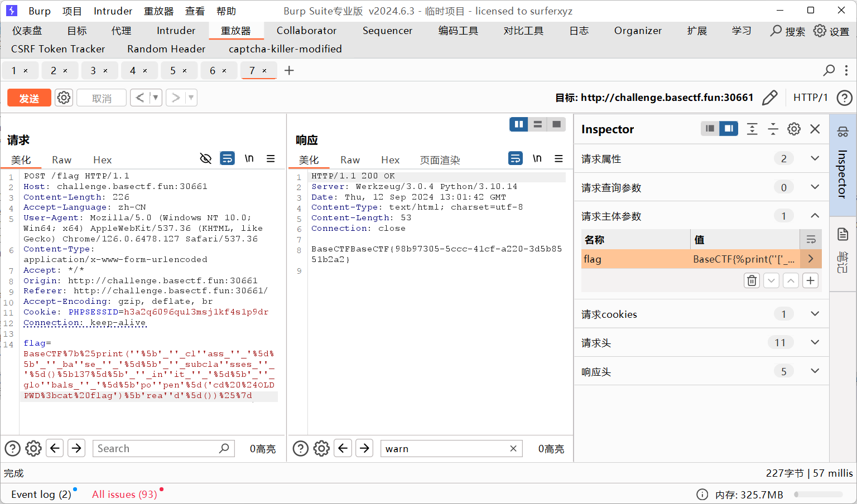Expand response headers section
Image resolution: width=857 pixels, height=504 pixels.
pos(815,371)
